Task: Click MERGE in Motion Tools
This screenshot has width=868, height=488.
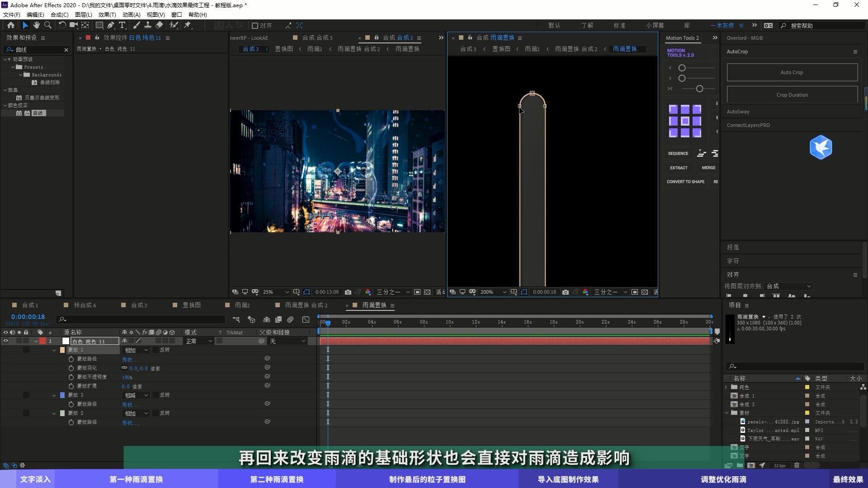Action: 708,168
